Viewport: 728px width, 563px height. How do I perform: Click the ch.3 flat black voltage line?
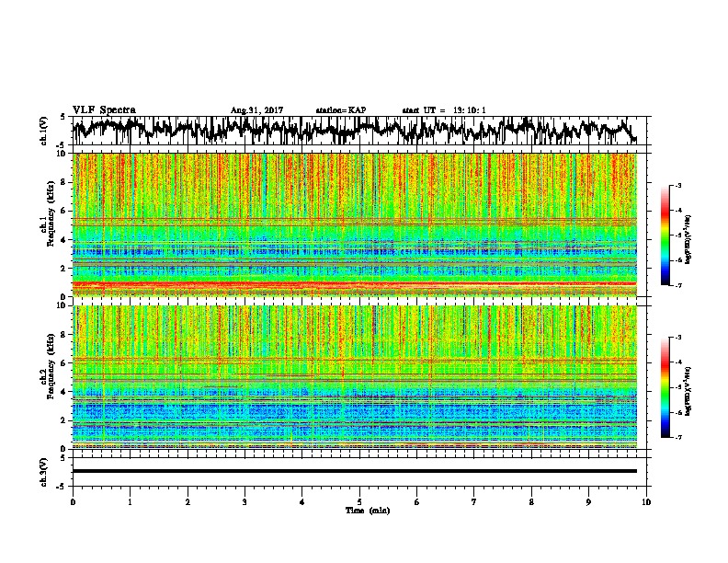(x=355, y=471)
